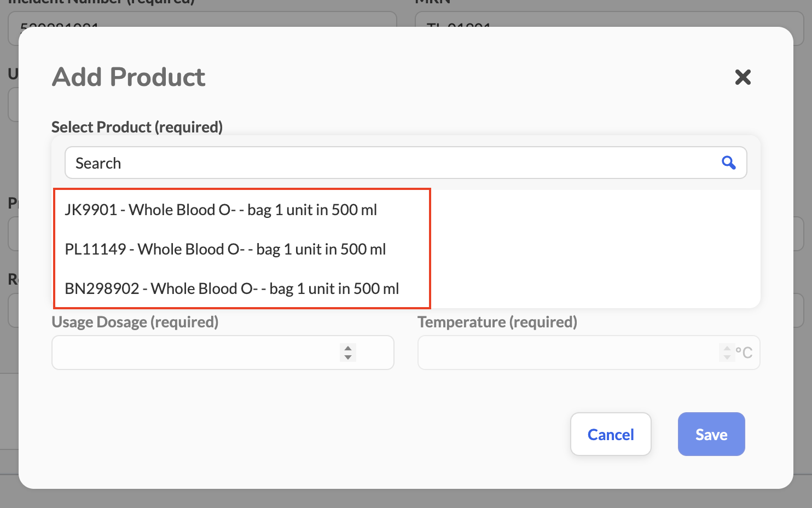Click the blue magnifier search icon

tap(728, 163)
